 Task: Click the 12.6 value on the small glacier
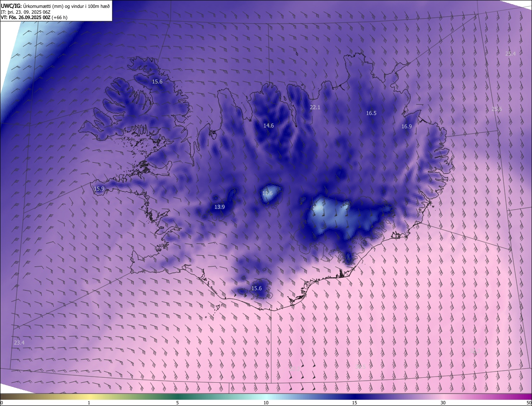click(x=267, y=193)
